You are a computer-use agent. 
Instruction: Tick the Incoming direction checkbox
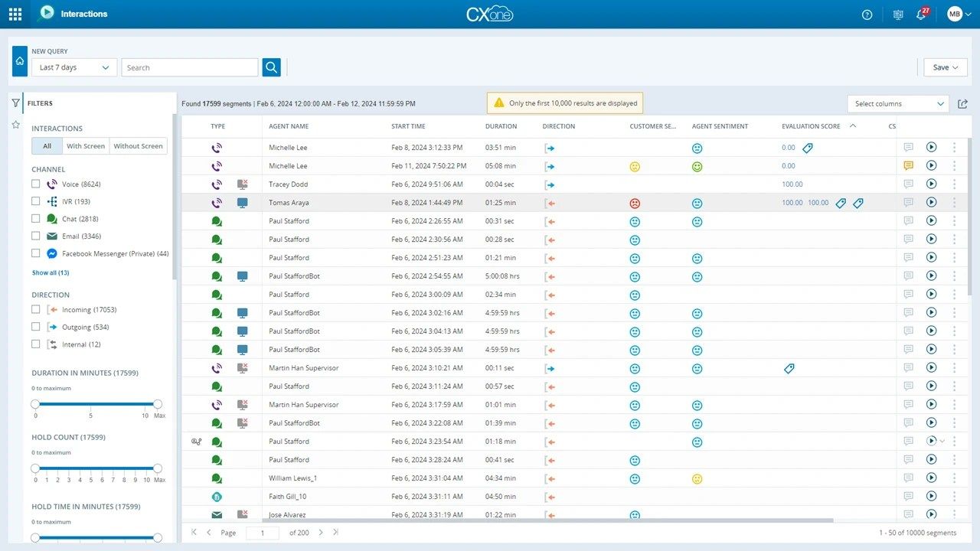tap(36, 310)
